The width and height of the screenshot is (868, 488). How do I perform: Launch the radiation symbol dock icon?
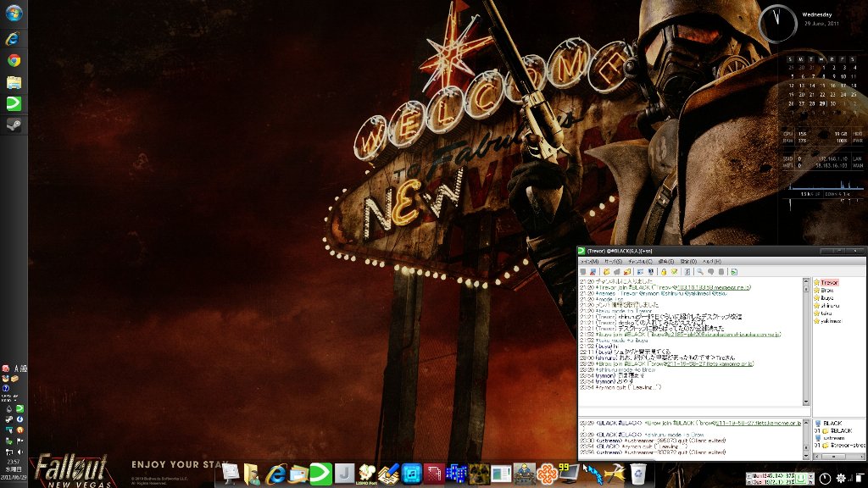pyautogui.click(x=479, y=474)
